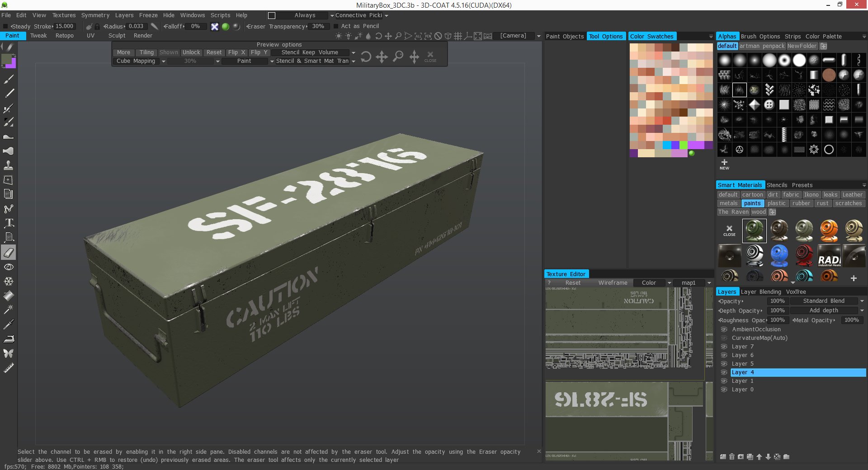Open the Textures menu
This screenshot has width=868, height=470.
tap(64, 15)
